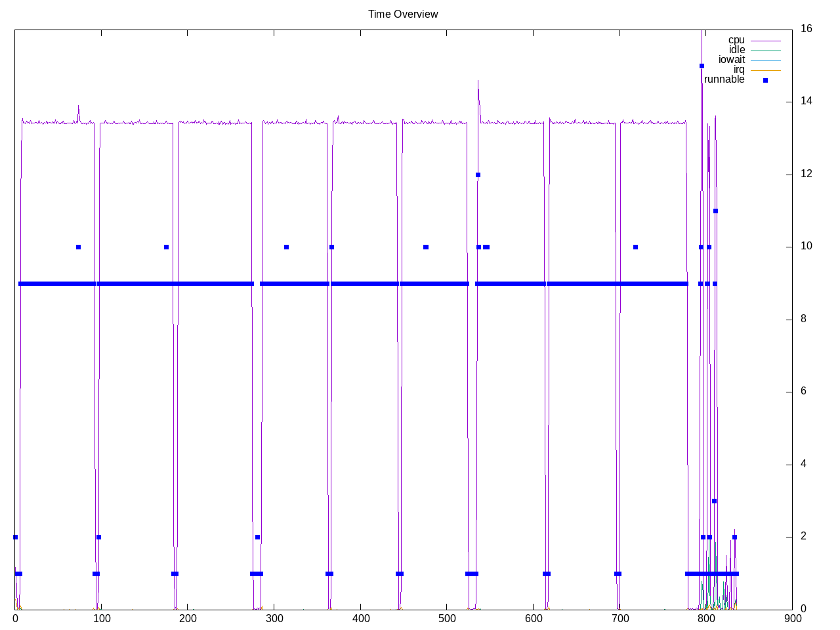This screenshot has height=630, width=840.
Task: Click the runnable point at 10 near x=314
Action: [286, 247]
